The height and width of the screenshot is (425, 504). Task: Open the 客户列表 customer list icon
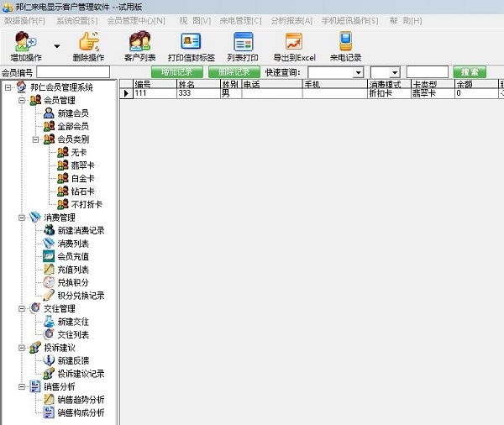point(139,41)
